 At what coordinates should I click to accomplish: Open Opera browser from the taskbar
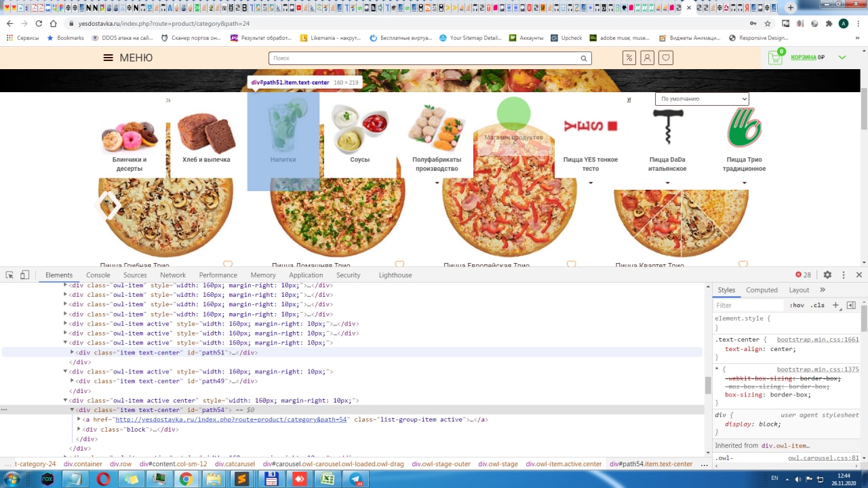(103, 479)
